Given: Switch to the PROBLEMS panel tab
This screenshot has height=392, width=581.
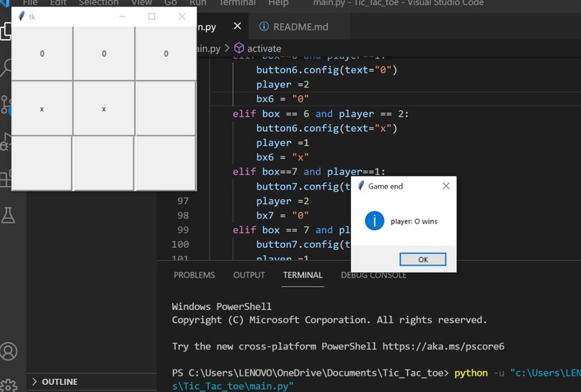Looking at the screenshot, I should (x=194, y=275).
